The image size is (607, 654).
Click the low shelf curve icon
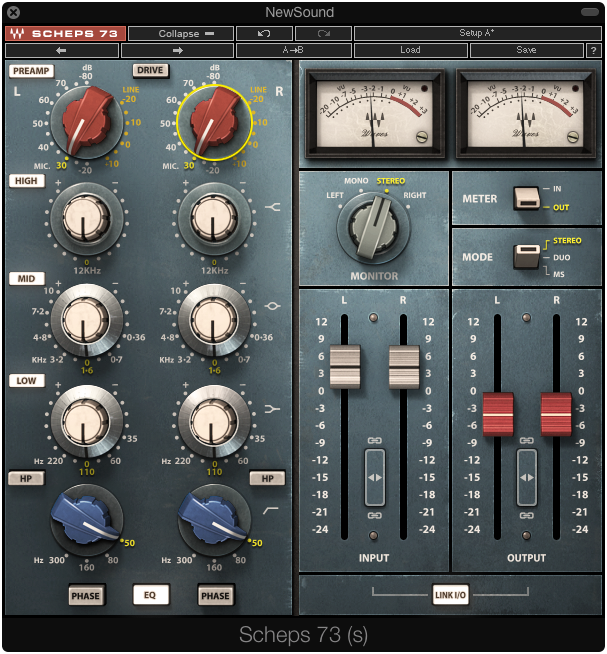[x=272, y=409]
